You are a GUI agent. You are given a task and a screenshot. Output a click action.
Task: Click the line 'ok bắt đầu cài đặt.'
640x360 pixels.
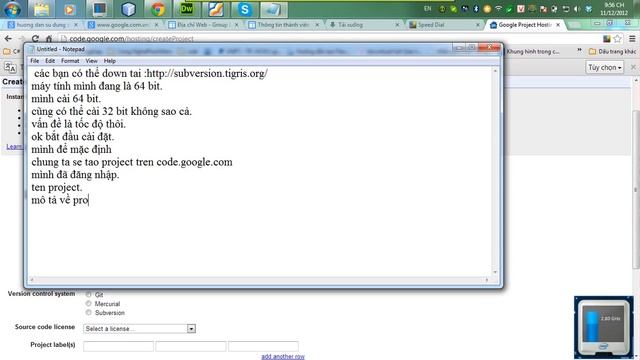tap(73, 137)
